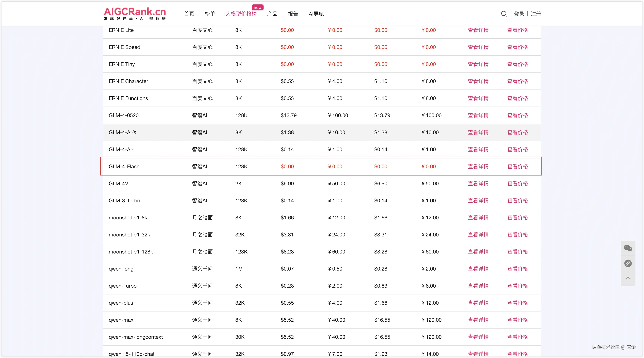The image size is (644, 358).
Task: Click 查看价格 for qwen-max-longcontext
Action: pyautogui.click(x=517, y=337)
